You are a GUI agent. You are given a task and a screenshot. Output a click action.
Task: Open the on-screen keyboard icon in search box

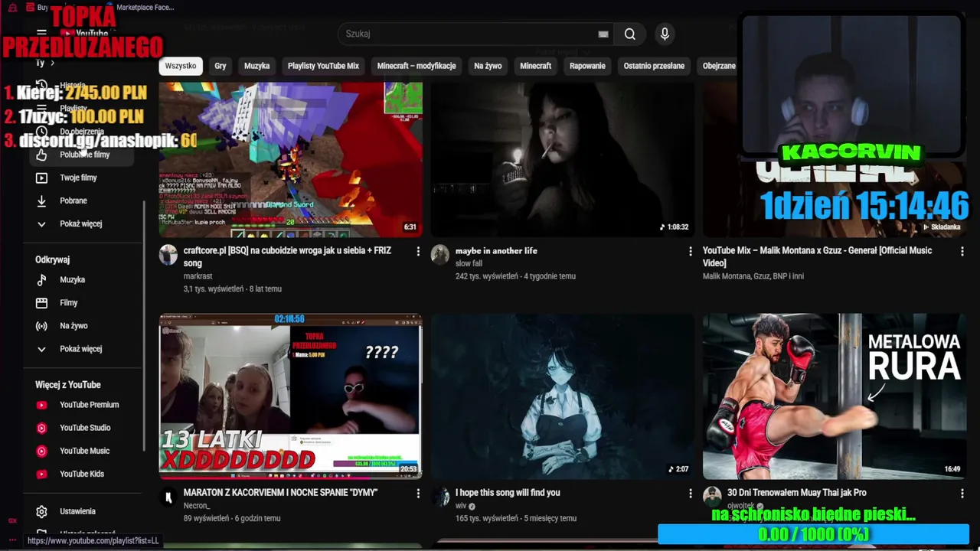coord(603,34)
